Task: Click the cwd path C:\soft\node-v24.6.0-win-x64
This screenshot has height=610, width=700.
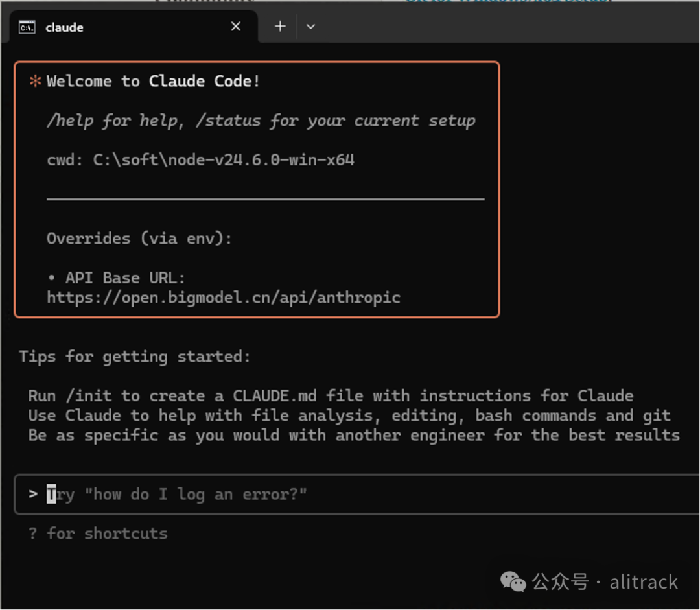Action: (x=224, y=160)
